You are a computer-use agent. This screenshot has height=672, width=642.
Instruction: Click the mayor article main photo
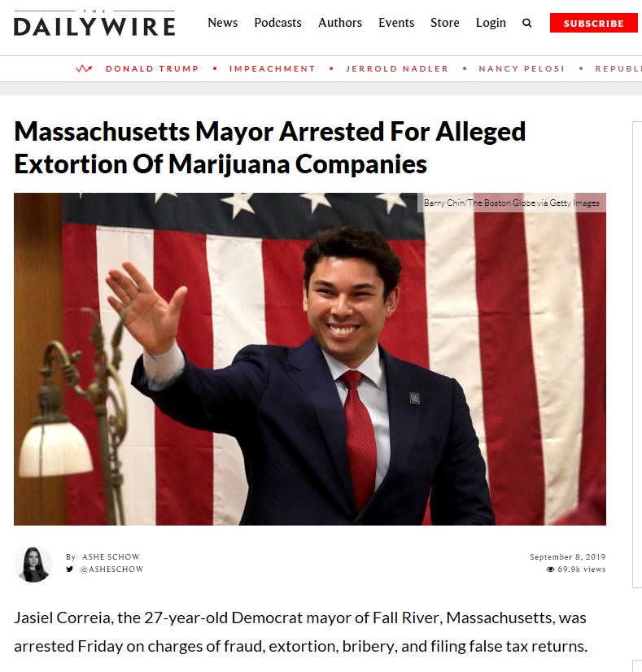coord(310,359)
